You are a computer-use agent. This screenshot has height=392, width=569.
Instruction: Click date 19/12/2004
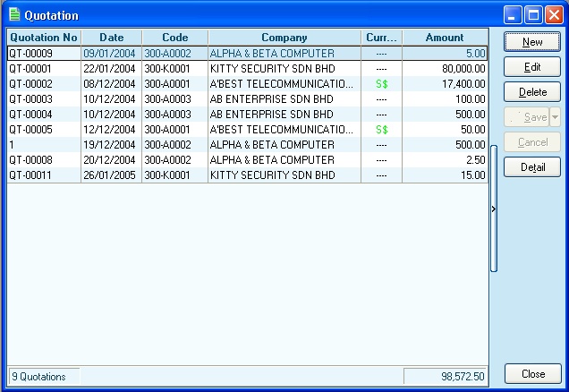[x=109, y=145]
